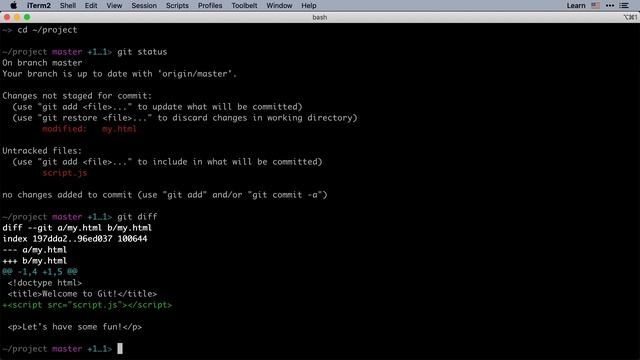The image size is (640, 360).
Task: Click the terminal cursor at the last prompt
Action: (120, 349)
